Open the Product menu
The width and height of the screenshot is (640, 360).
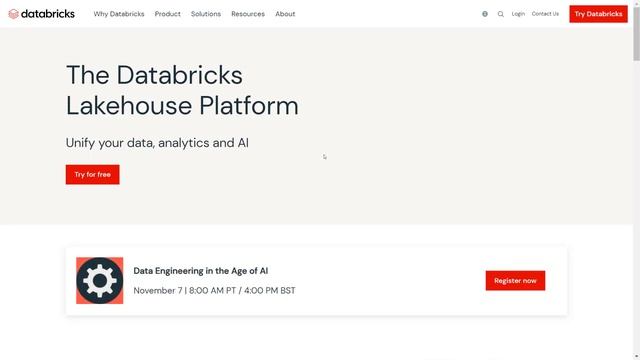coord(167,14)
